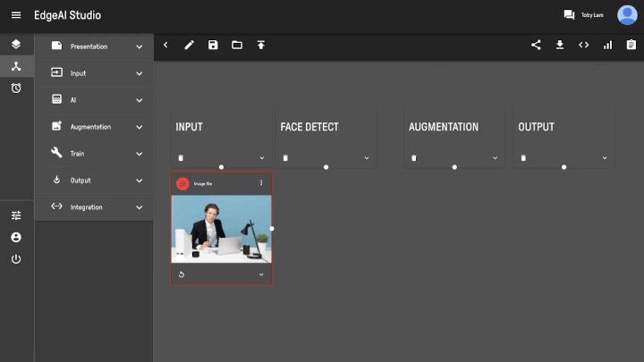Click the Image file card output connector
This screenshot has height=362, width=644.
click(272, 229)
